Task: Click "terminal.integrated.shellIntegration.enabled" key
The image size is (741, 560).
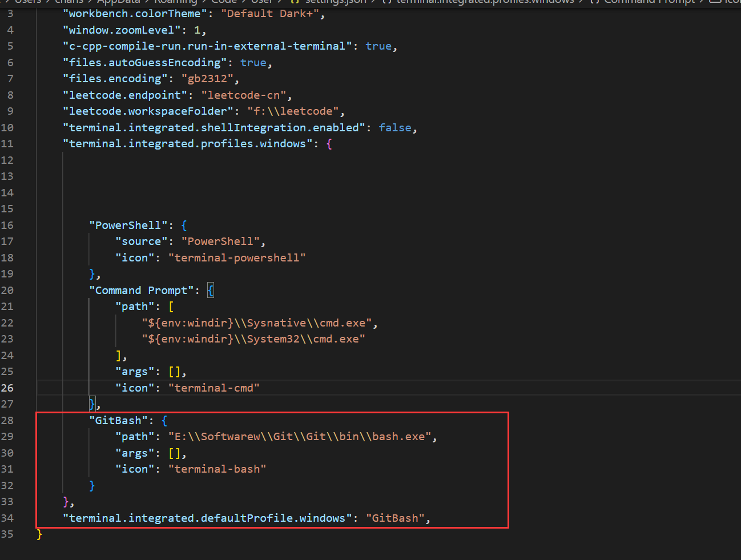Action: 214,128
